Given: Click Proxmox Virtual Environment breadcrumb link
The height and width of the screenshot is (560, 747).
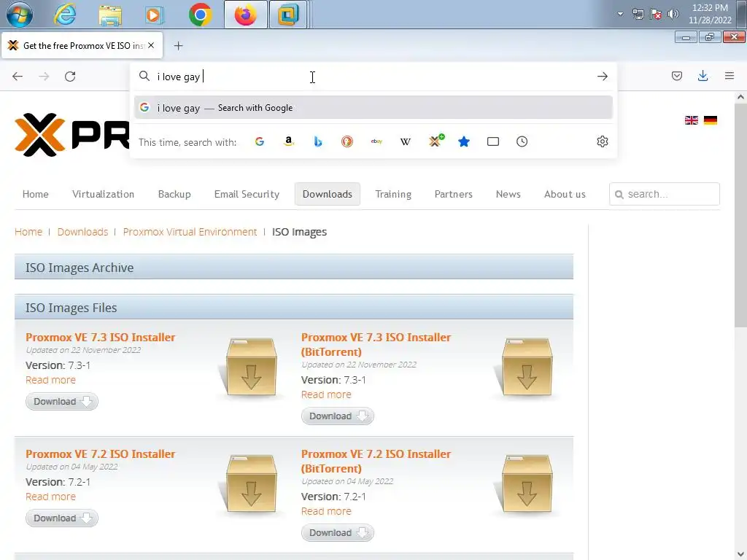Looking at the screenshot, I should click(x=190, y=232).
